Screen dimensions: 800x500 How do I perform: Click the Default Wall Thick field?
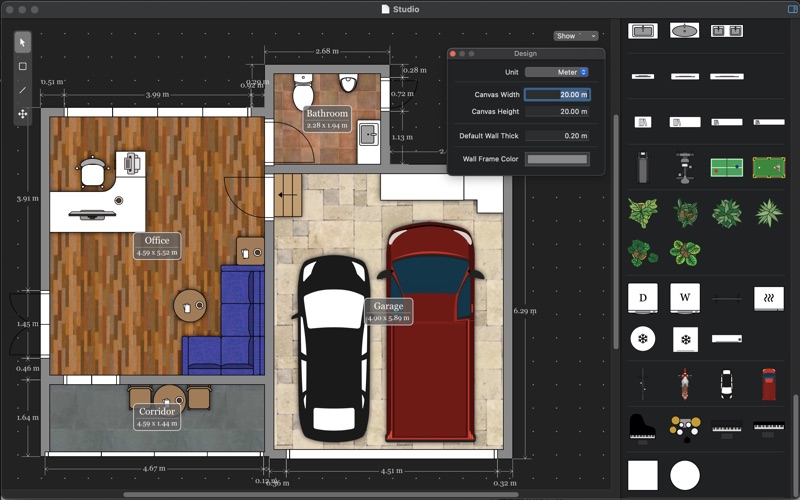(x=557, y=135)
